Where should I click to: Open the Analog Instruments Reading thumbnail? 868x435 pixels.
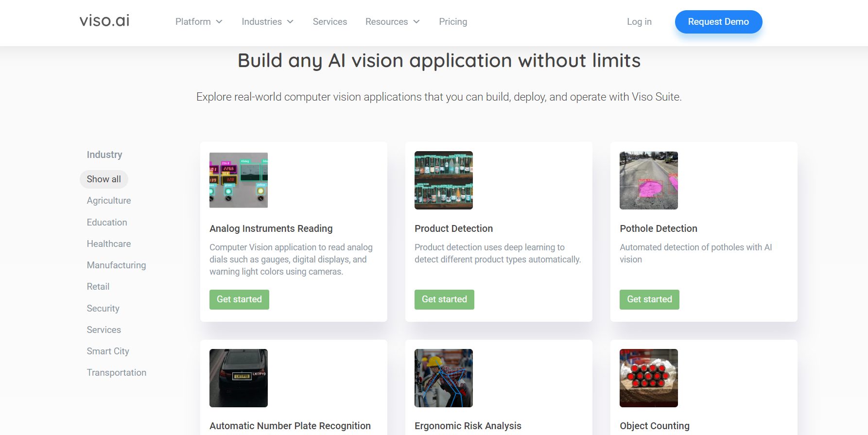(x=239, y=180)
